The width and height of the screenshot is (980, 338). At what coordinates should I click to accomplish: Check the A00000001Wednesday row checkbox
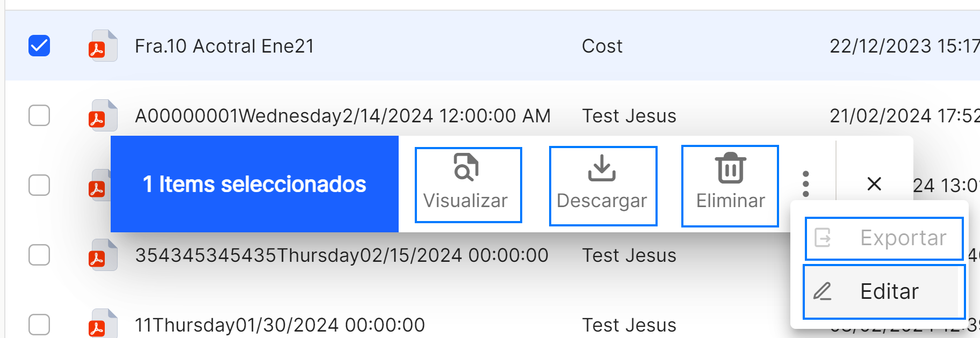(x=39, y=116)
